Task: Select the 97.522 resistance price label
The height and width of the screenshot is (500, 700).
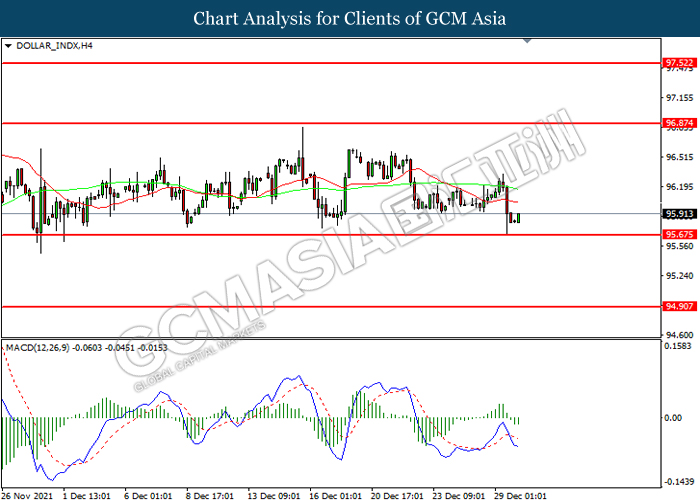Action: (679, 62)
